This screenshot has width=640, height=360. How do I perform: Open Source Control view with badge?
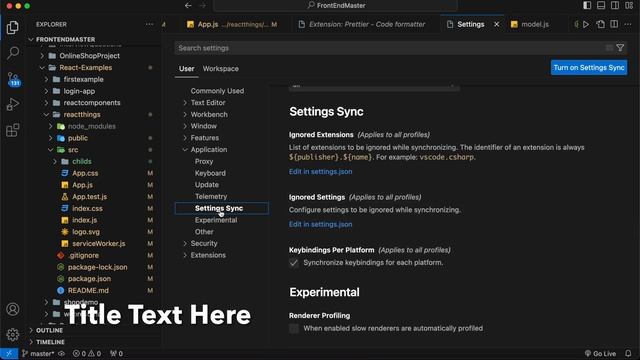coord(13,79)
